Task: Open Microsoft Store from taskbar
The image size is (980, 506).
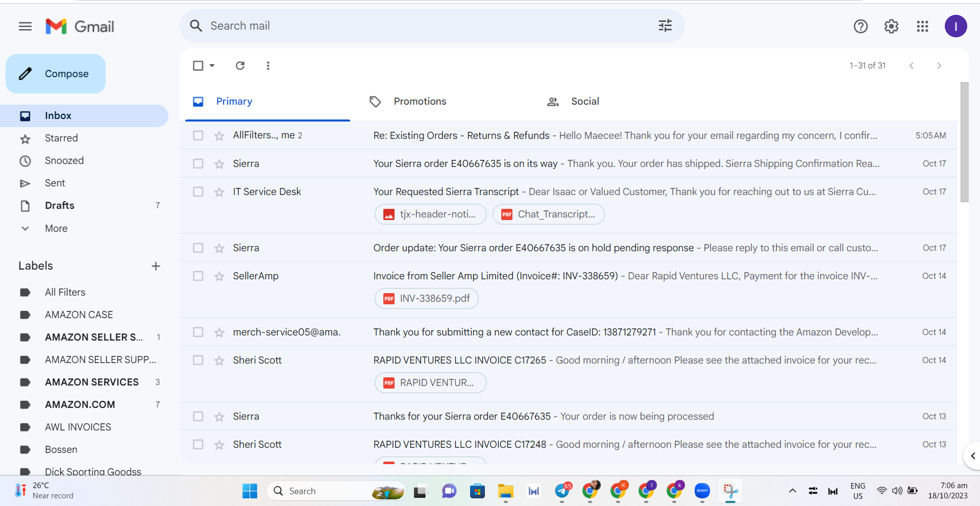Action: point(477,491)
